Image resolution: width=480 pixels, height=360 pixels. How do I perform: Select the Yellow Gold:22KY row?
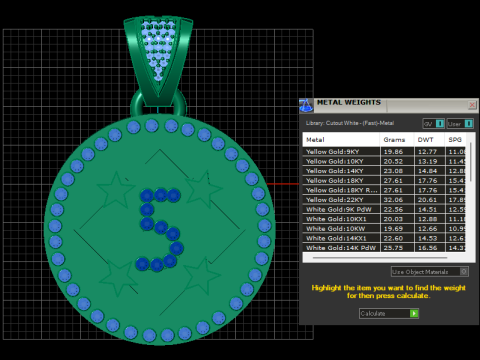[x=384, y=200]
